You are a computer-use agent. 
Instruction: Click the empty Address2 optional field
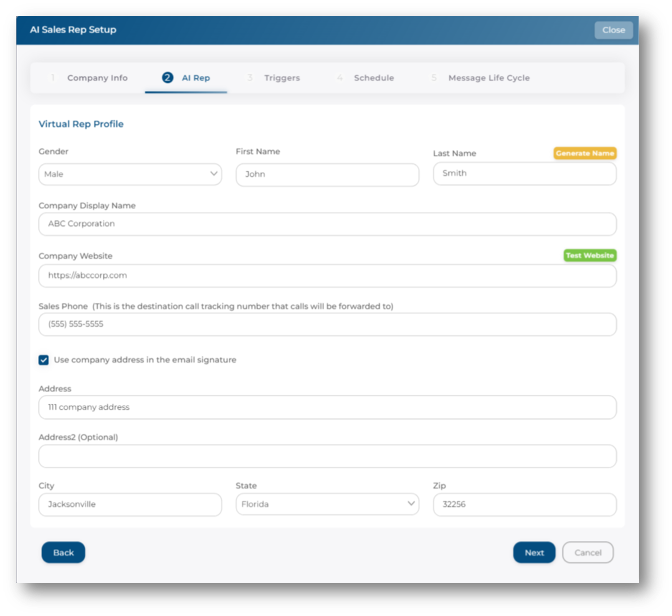[x=327, y=456]
